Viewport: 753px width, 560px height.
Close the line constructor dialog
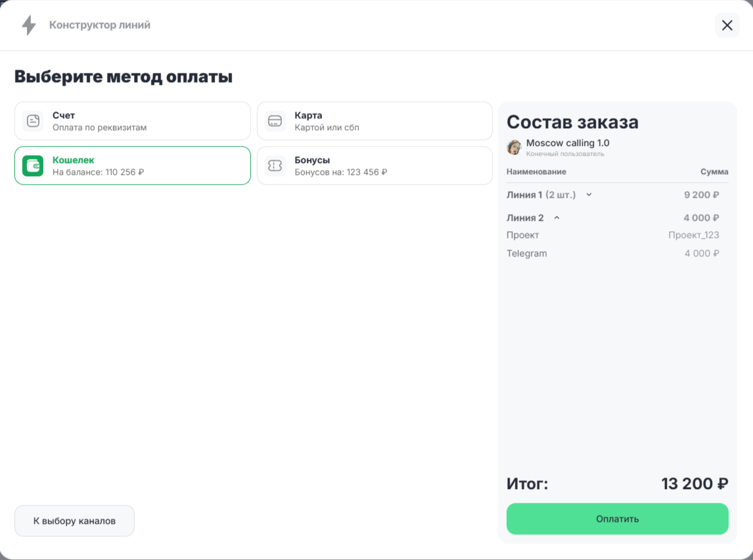click(727, 26)
